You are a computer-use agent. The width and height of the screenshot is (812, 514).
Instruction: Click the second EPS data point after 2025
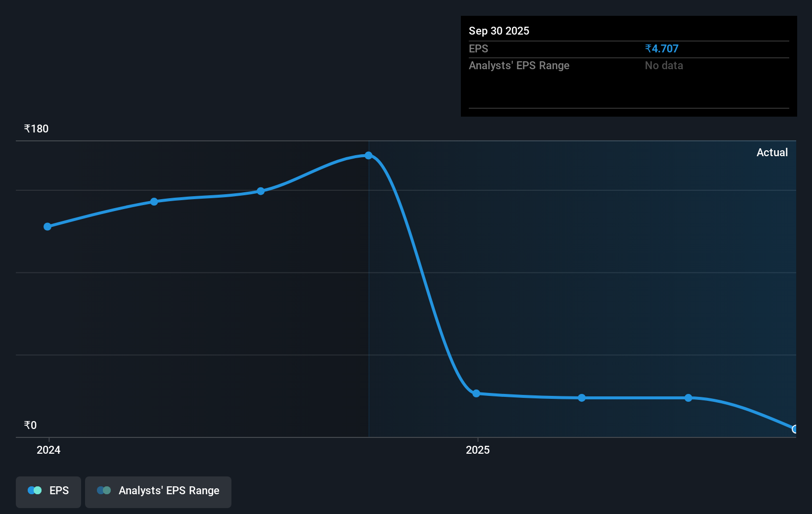pos(582,397)
